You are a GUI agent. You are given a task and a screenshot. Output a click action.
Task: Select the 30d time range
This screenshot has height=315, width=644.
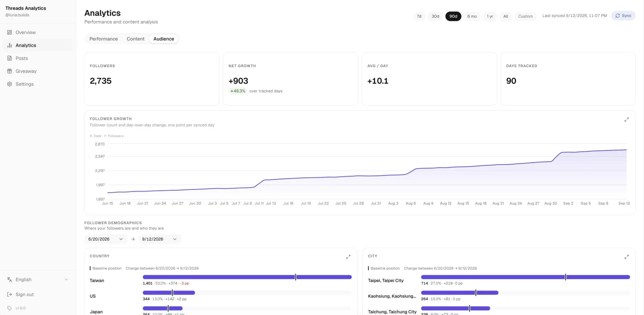point(435,16)
